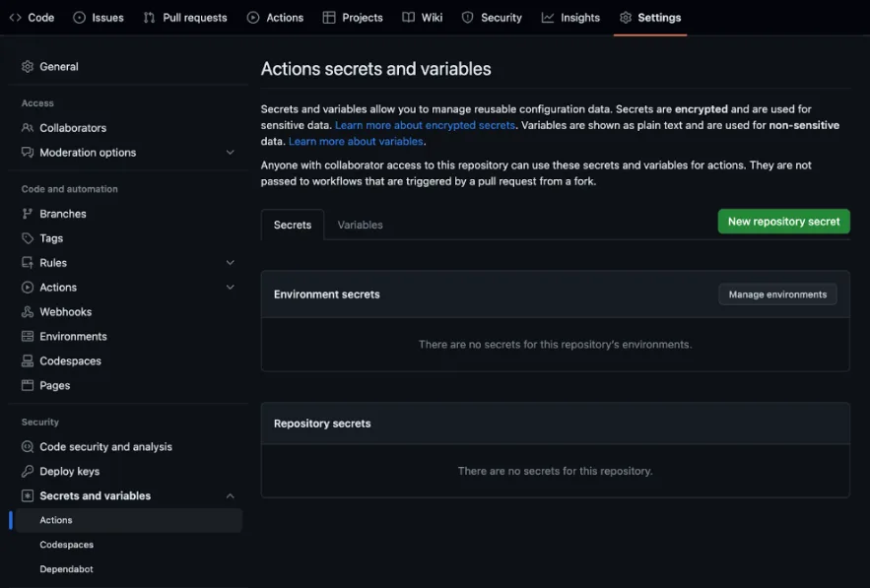Open the Code tab
The width and height of the screenshot is (870, 588).
click(x=33, y=18)
